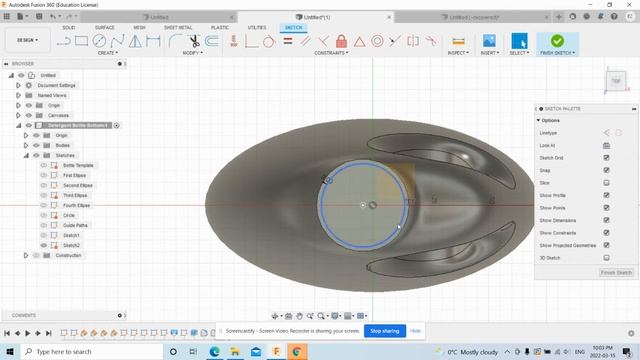The image size is (640, 360).
Task: Apply the Concentric constraint
Action: 377,41
